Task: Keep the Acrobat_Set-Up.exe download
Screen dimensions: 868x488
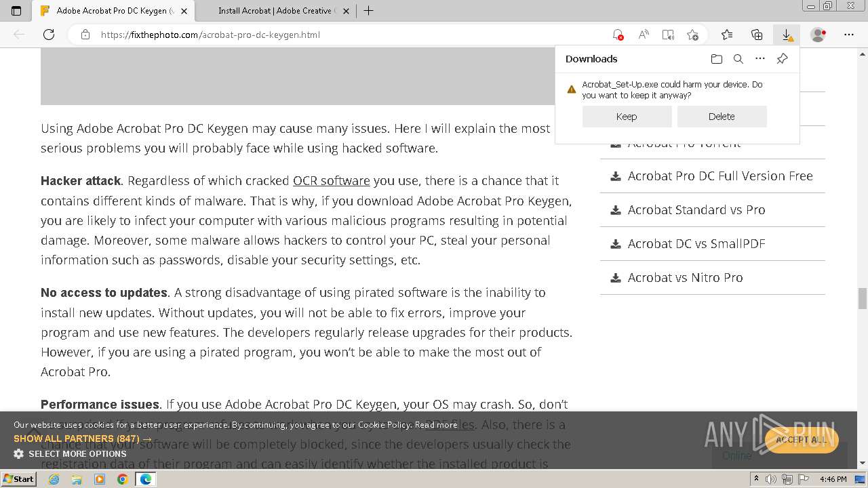Action: (627, 117)
